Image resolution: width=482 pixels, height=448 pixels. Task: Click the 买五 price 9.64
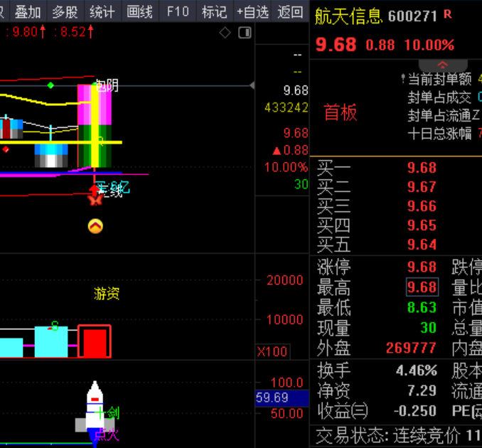point(422,245)
